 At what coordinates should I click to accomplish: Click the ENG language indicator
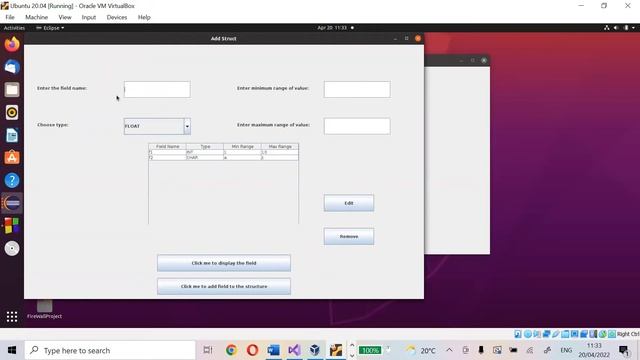(x=566, y=350)
